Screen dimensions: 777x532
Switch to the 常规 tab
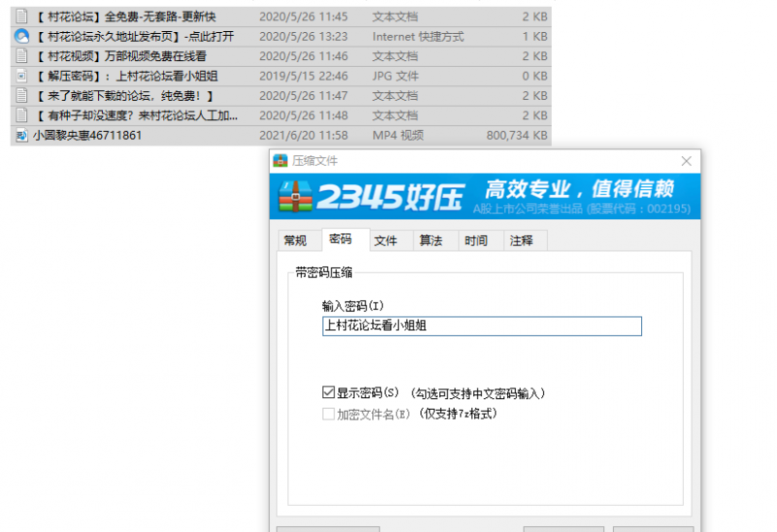[x=295, y=241]
